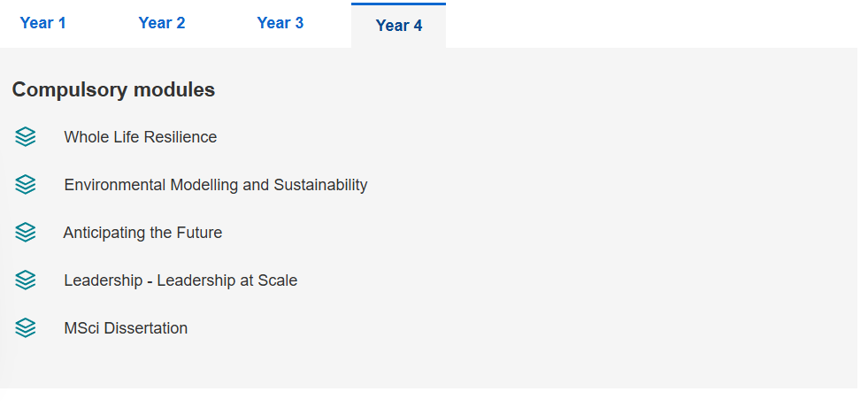
Task: Click the icon beside Leadership at Scale module
Action: tap(26, 280)
